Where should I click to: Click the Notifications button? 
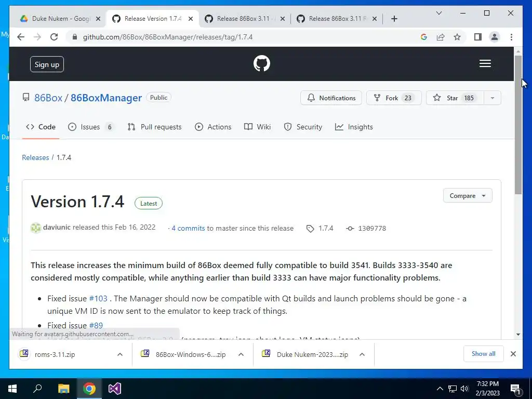(x=331, y=98)
